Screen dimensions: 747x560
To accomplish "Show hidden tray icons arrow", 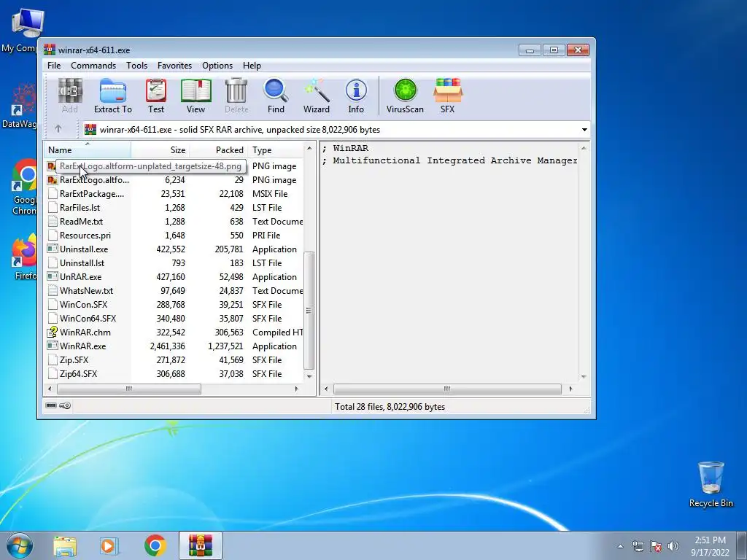I will point(620,547).
